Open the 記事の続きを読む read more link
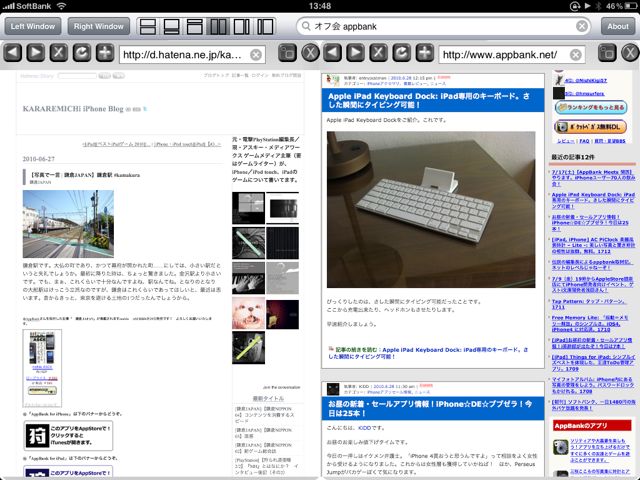This screenshot has height=480, width=640. pyautogui.click(x=429, y=353)
